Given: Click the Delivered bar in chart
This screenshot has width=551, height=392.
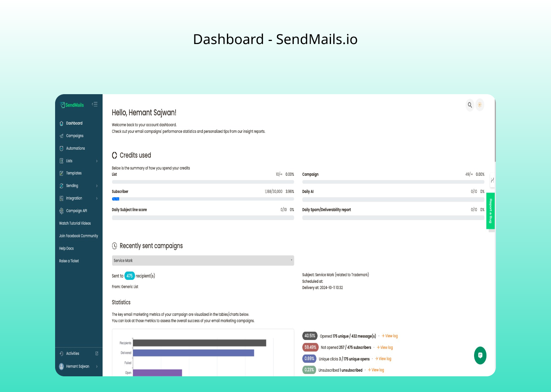Looking at the screenshot, I should coord(193,353).
